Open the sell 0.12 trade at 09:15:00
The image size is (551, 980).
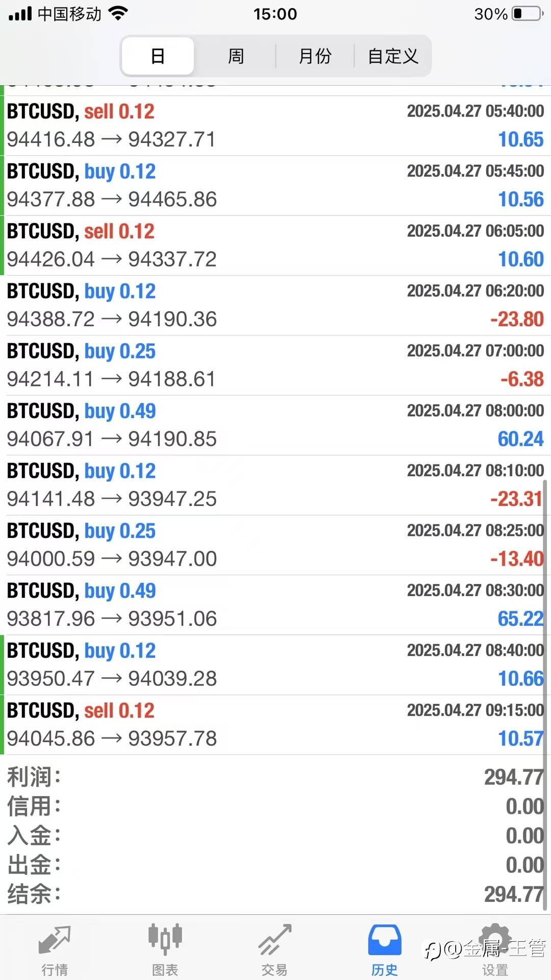point(275,725)
